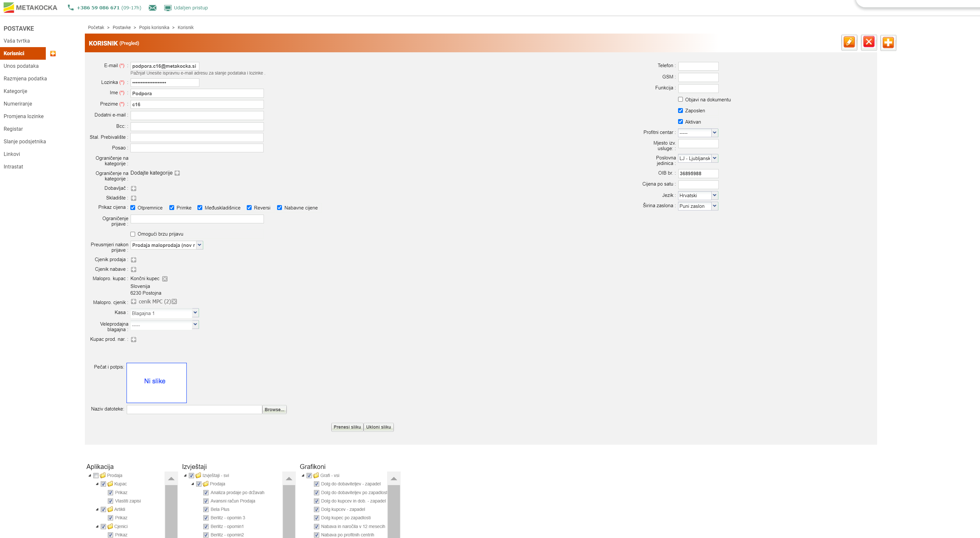
Task: Click the orange pencil edit icon
Action: click(849, 42)
